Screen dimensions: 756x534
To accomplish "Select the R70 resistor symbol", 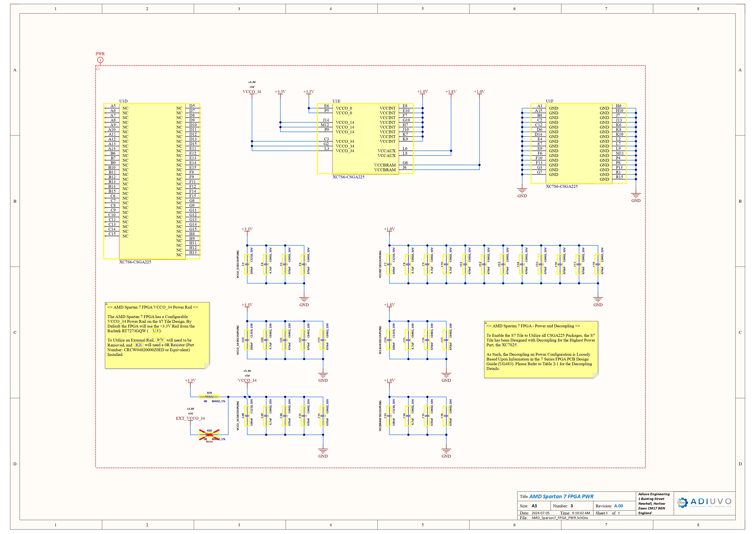I will tap(209, 397).
